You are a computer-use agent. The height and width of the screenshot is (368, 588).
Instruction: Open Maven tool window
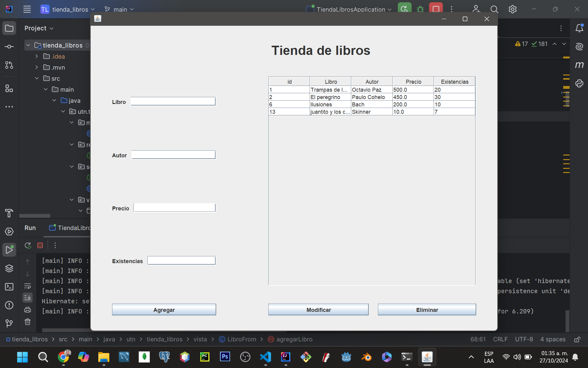[x=579, y=65]
